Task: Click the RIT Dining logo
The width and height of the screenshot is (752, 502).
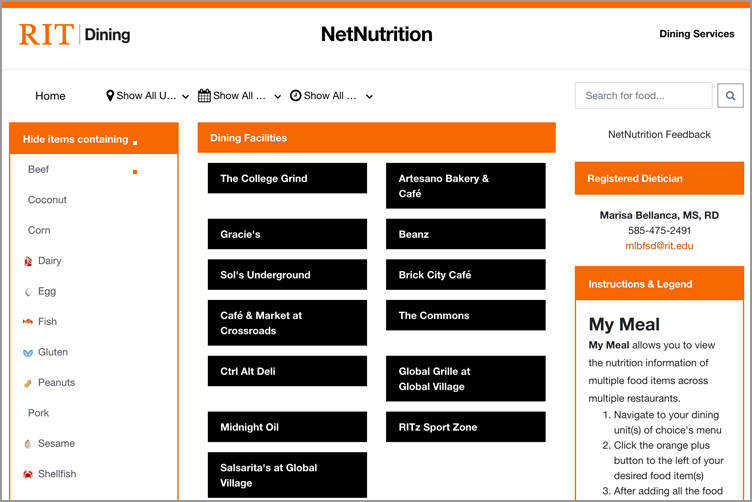Action: (75, 35)
